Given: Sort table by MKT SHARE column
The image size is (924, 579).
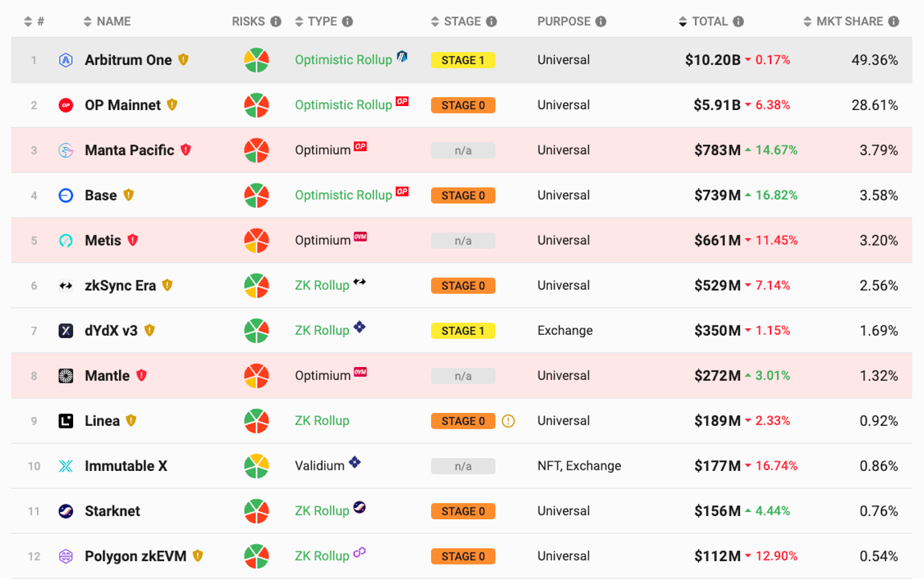Looking at the screenshot, I should (x=850, y=22).
